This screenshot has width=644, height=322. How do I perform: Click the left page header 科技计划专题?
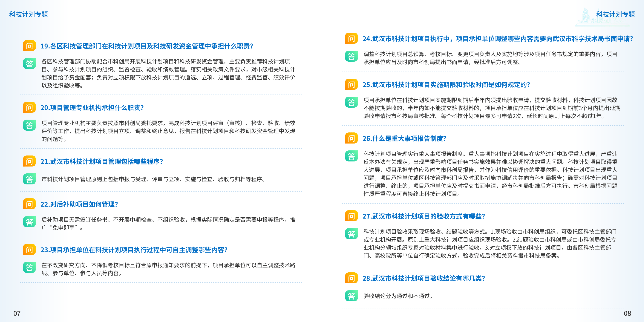28,14
